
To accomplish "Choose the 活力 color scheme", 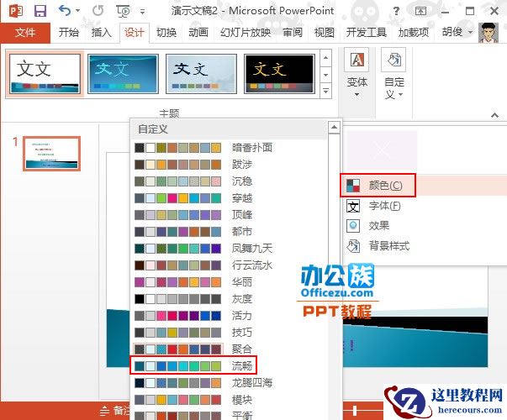I will [230, 316].
